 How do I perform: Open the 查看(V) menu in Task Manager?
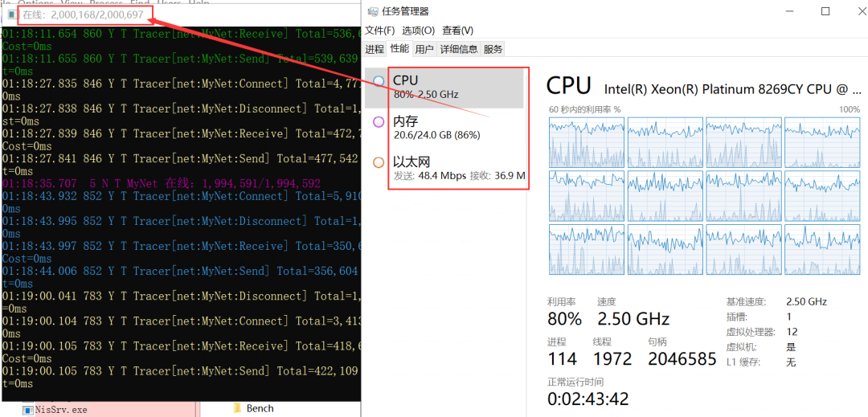458,31
